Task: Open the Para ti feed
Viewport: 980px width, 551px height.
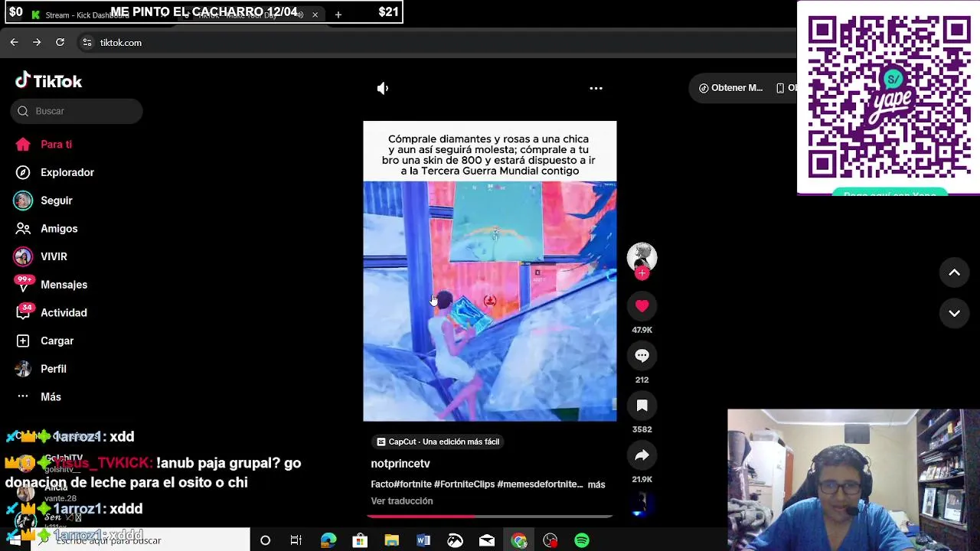Action: (x=44, y=145)
